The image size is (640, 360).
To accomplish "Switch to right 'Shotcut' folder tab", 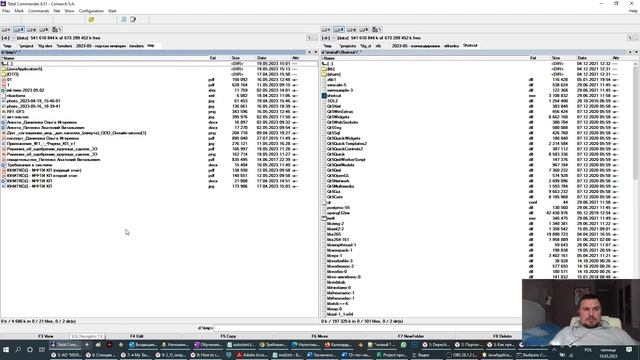I will click(470, 46).
